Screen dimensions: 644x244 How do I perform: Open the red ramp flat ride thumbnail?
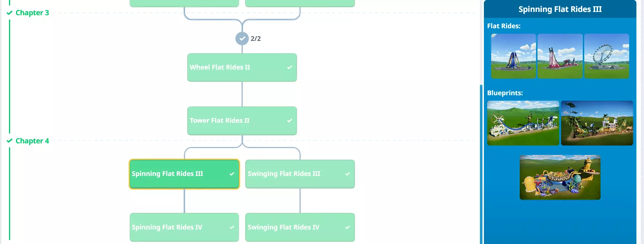[560, 56]
